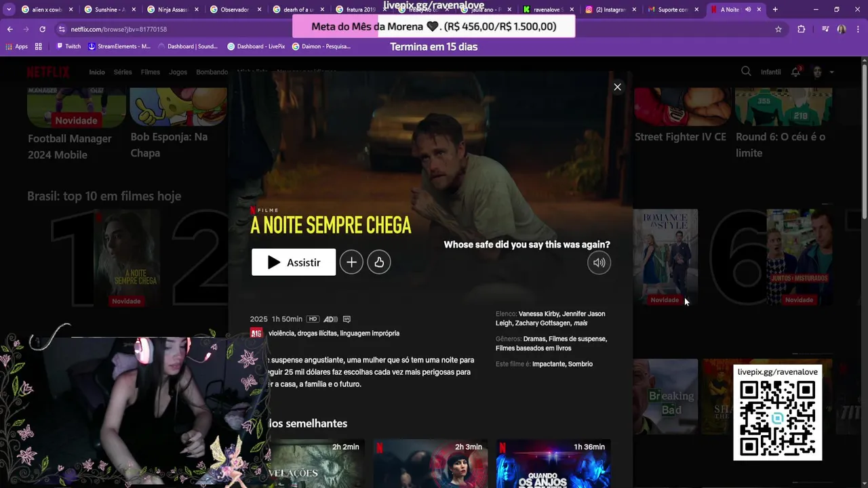The image size is (868, 488).
Task: Open the Dramas genre link
Action: pyautogui.click(x=534, y=339)
